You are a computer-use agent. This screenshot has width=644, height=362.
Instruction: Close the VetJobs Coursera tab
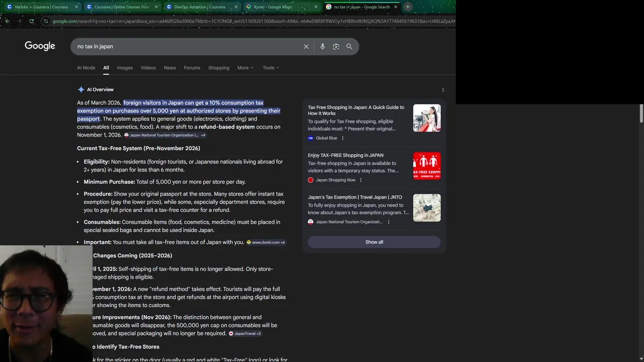pyautogui.click(x=76, y=7)
